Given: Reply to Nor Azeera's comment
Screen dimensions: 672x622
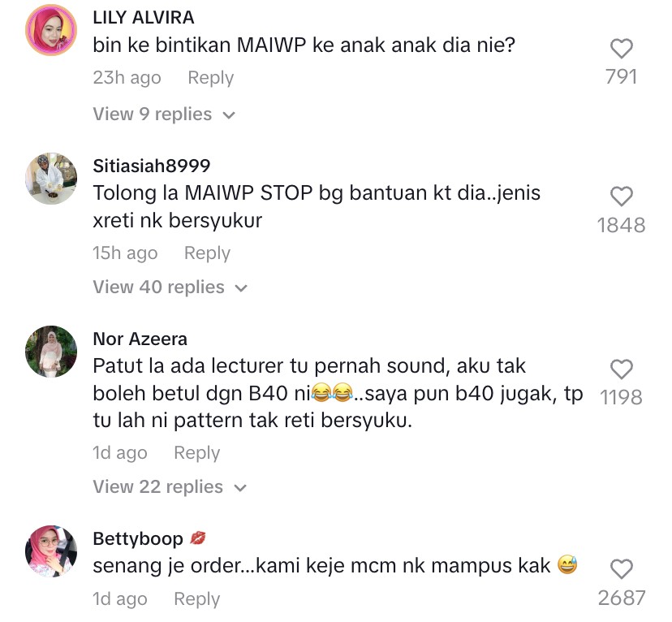Looking at the screenshot, I should tap(197, 453).
